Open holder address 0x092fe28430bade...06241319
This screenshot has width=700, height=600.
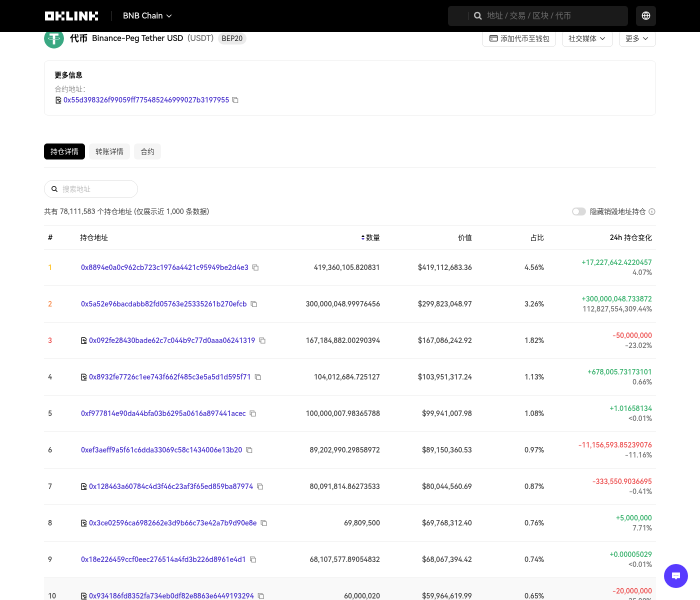[172, 340]
